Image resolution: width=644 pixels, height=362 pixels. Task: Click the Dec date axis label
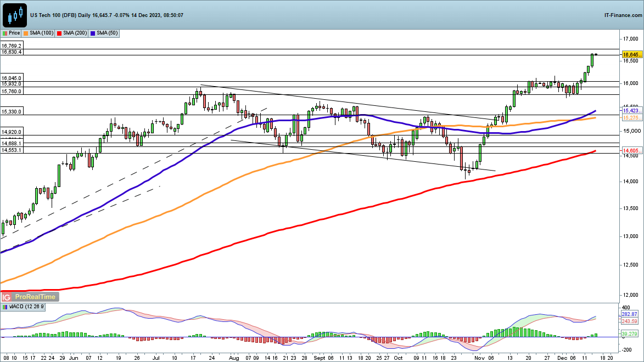(562, 358)
